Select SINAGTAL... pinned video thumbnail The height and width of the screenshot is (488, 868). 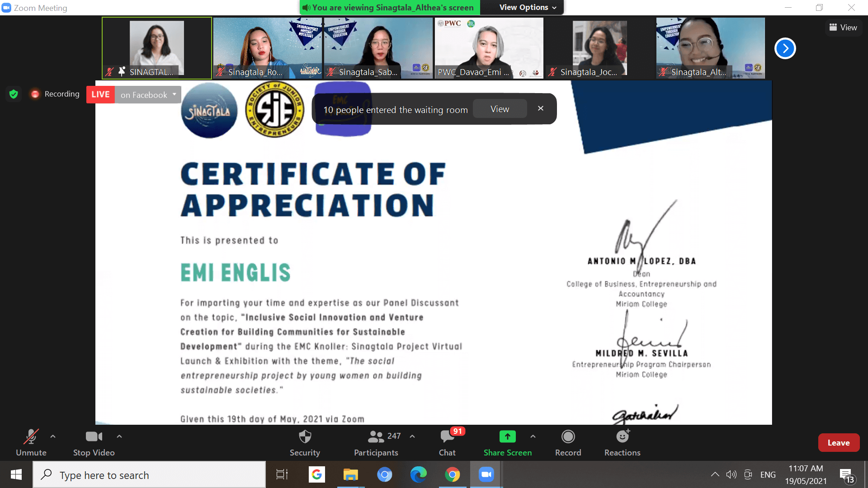tap(157, 48)
